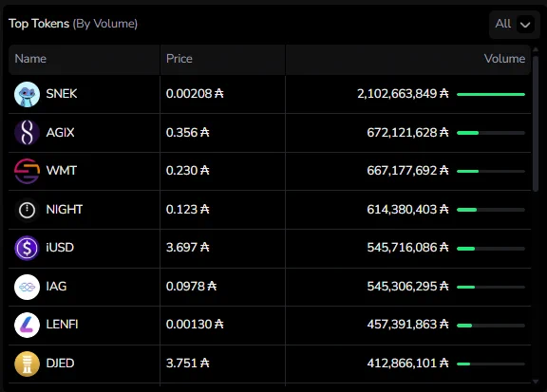Select volume 545,306,295 ₳

tap(407, 287)
